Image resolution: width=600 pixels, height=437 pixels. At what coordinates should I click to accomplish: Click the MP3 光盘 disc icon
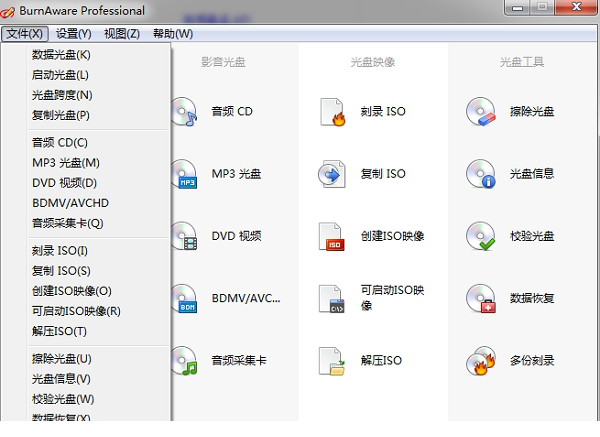(184, 174)
